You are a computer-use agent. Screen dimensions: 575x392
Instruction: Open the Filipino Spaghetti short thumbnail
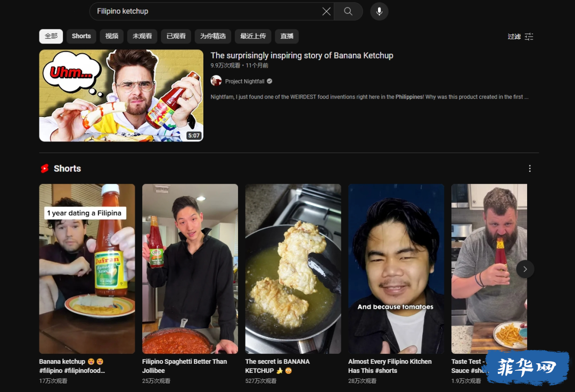coord(190,269)
